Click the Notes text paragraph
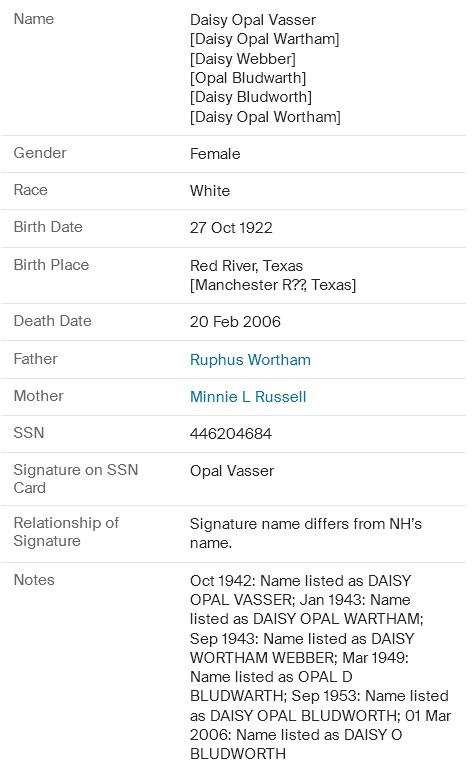Viewport: 473px width, 769px height. pyautogui.click(x=320, y=667)
